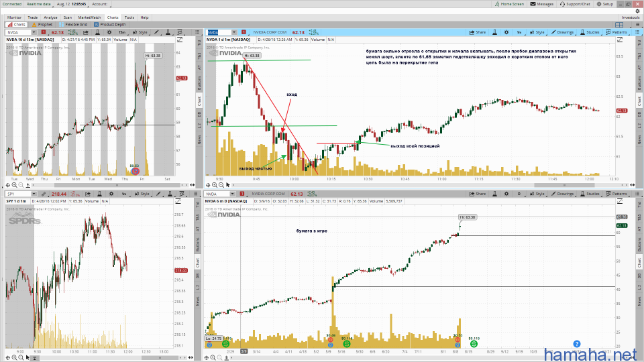Image resolution: width=644 pixels, height=362 pixels.
Task: Open the 15m timeframe dropdown
Action: point(122,32)
